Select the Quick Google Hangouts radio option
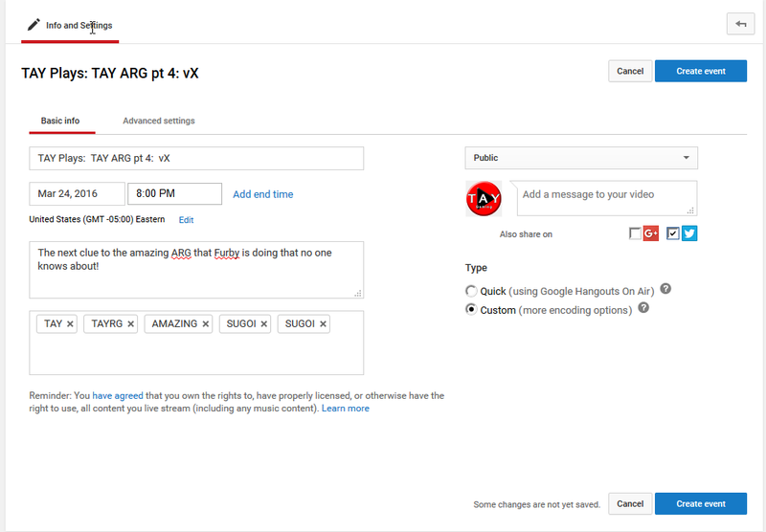Viewport: 766px width, 532px height. (x=471, y=292)
